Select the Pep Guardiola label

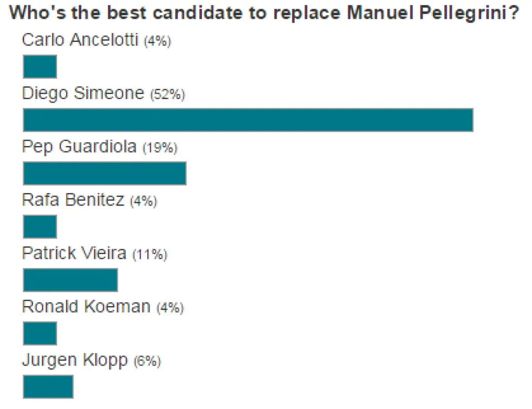pyautogui.click(x=79, y=147)
